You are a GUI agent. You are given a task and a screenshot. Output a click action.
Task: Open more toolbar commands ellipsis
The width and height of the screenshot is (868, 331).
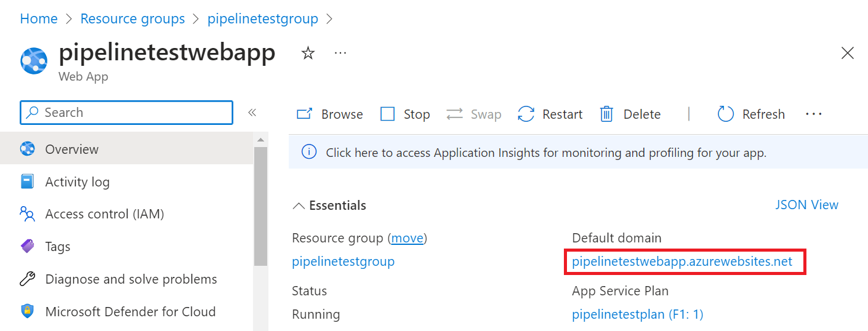(x=813, y=114)
